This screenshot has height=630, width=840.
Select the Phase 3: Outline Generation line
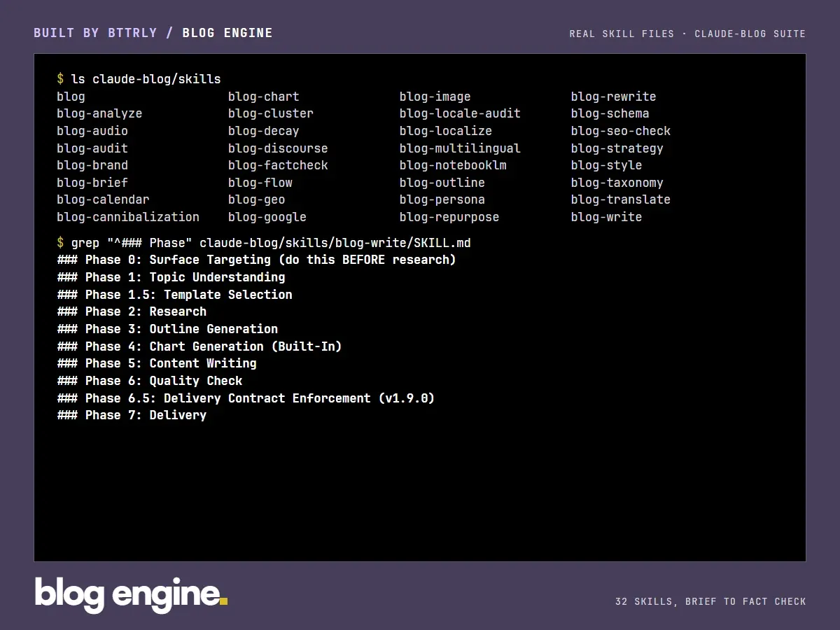point(167,329)
